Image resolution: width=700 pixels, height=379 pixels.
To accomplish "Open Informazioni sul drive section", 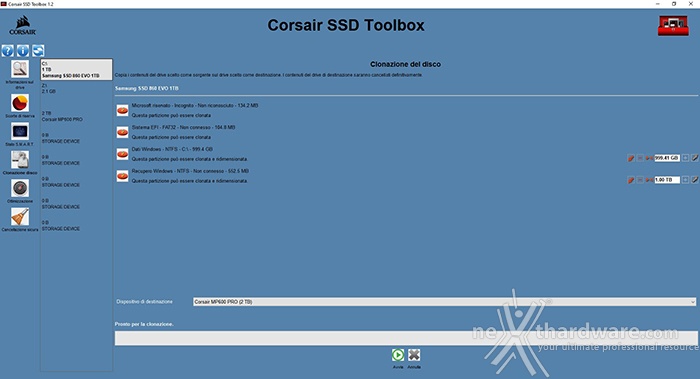I will (20, 70).
